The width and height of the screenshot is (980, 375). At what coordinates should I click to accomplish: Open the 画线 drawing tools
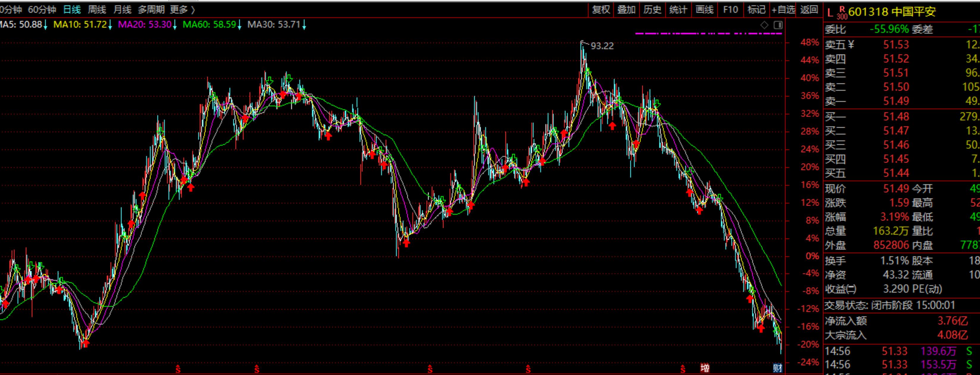point(704,10)
